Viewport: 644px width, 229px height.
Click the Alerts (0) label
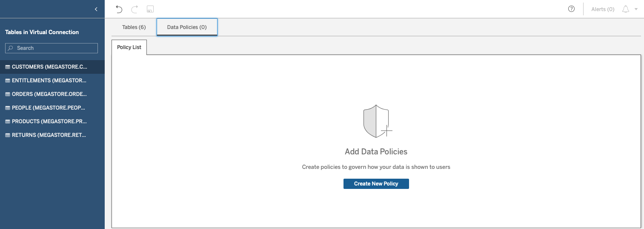603,9
